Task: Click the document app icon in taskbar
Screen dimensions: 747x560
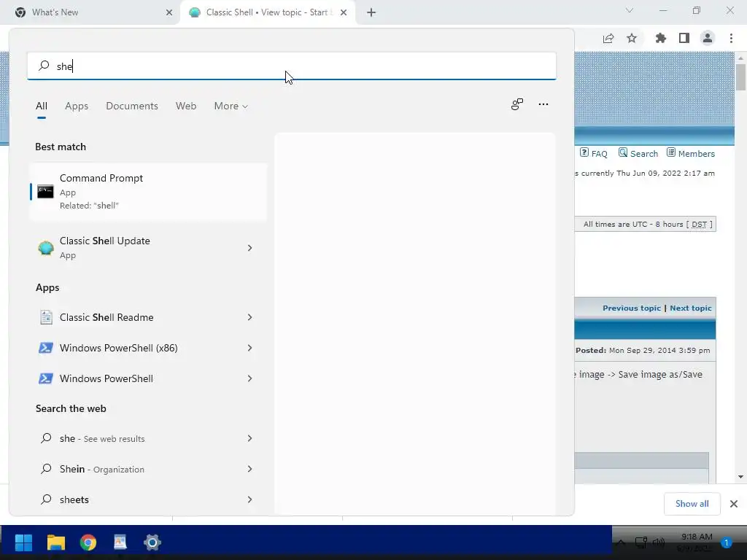Action: point(120,542)
